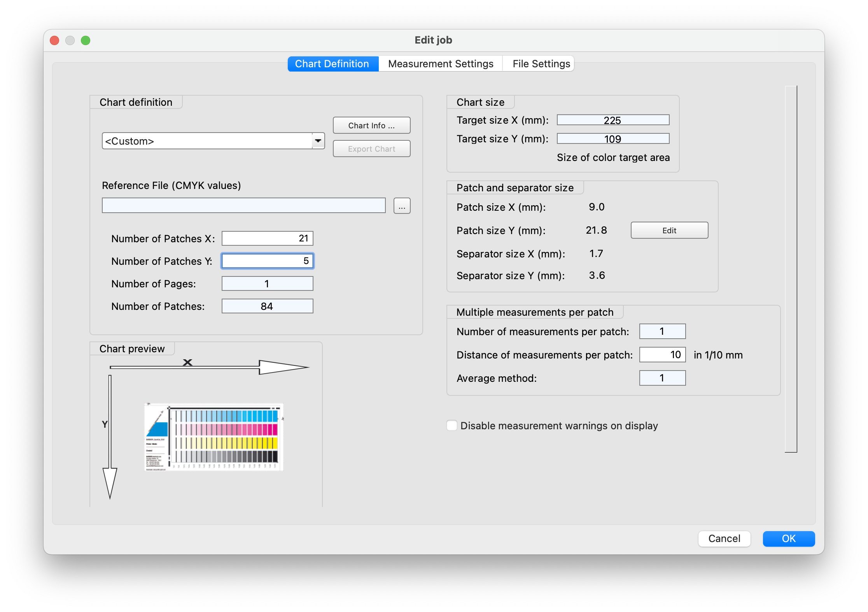The width and height of the screenshot is (868, 612).
Task: Enable Disable measurement warnings on display checkbox
Action: pyautogui.click(x=452, y=425)
